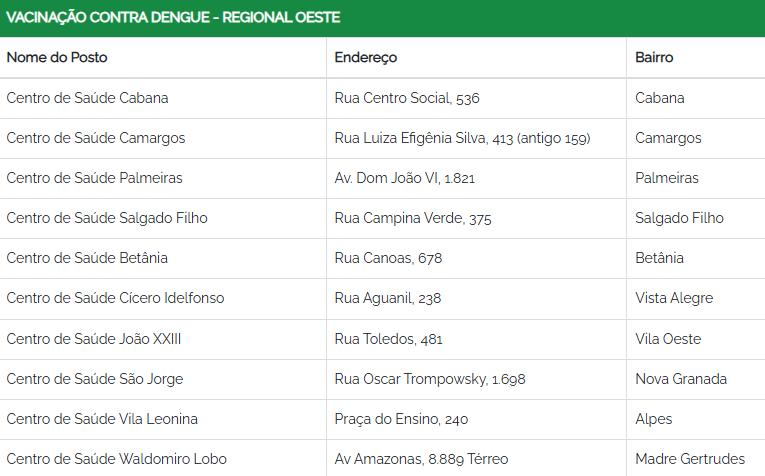
Task: Click the green Vacinação Contra Dengue header
Action: coord(382,18)
